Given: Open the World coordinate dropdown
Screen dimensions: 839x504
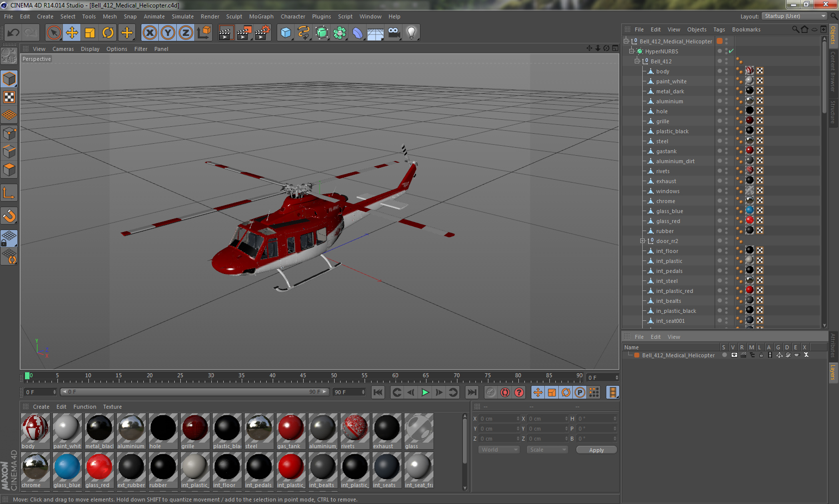Looking at the screenshot, I should (499, 450).
